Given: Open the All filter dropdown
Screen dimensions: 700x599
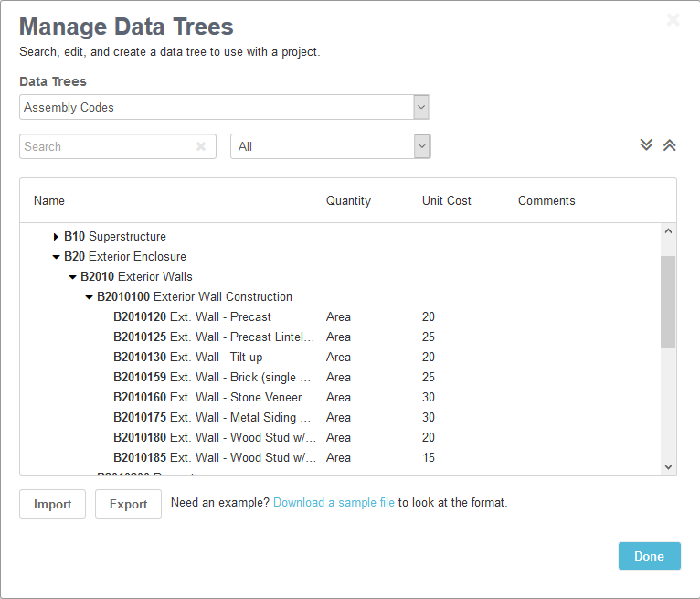Looking at the screenshot, I should pos(421,146).
